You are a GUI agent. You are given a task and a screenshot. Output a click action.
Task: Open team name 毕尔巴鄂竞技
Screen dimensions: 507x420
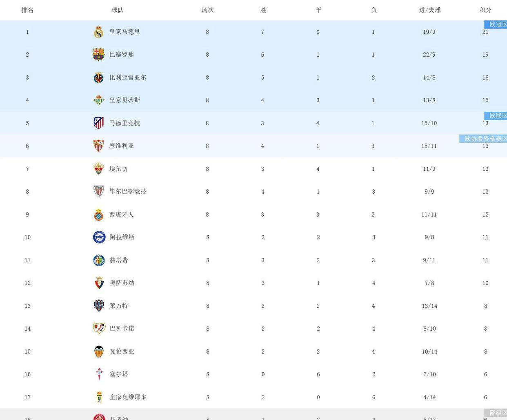[x=128, y=192]
